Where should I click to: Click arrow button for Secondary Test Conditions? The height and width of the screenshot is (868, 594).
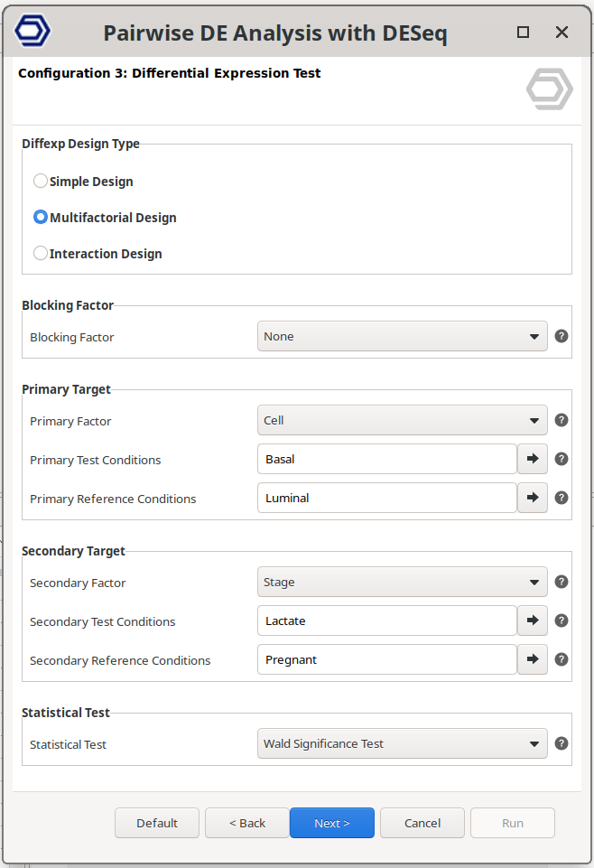point(532,621)
